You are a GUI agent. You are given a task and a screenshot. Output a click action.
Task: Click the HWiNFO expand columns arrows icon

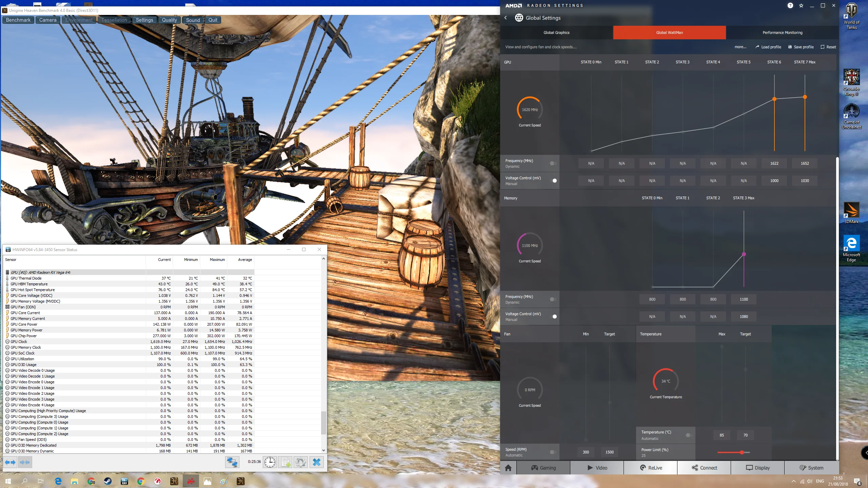click(x=11, y=462)
